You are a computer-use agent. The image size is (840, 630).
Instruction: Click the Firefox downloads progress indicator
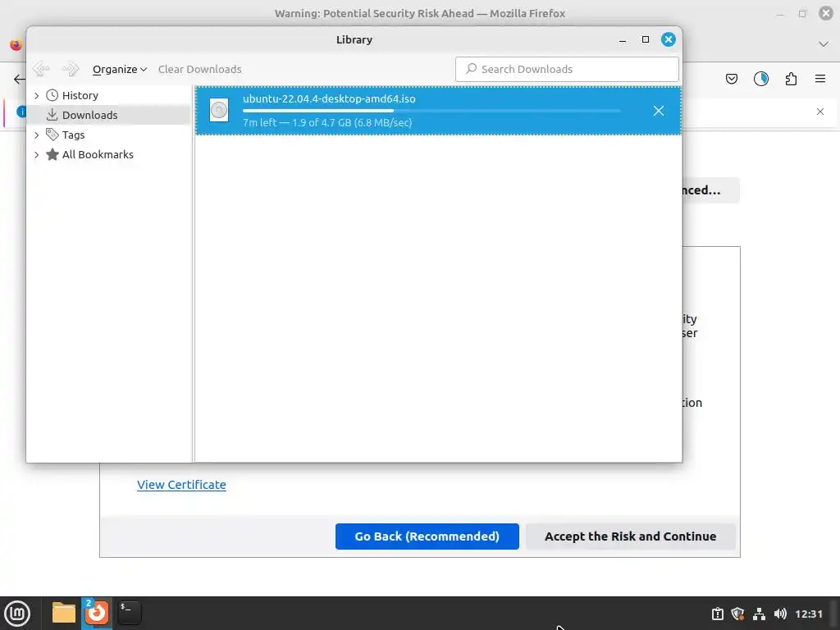point(761,80)
